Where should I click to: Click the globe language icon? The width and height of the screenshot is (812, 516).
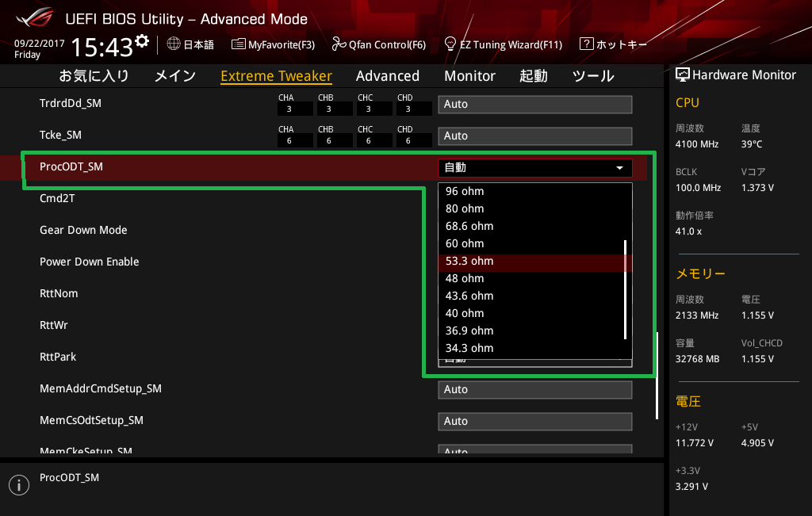coord(174,44)
